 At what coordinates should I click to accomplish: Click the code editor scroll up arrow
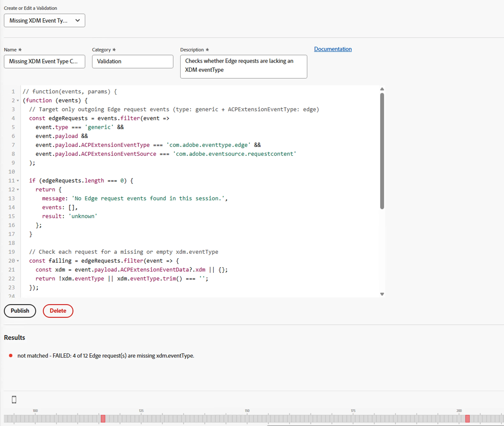pyautogui.click(x=382, y=89)
